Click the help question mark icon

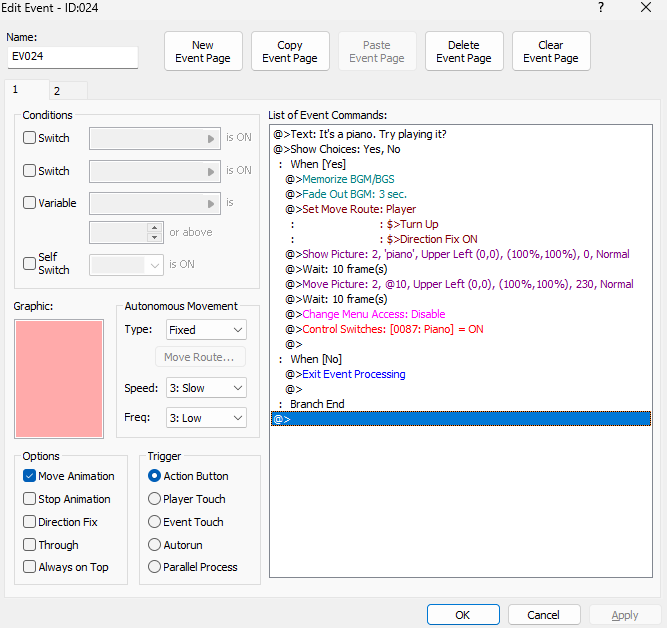pyautogui.click(x=600, y=8)
